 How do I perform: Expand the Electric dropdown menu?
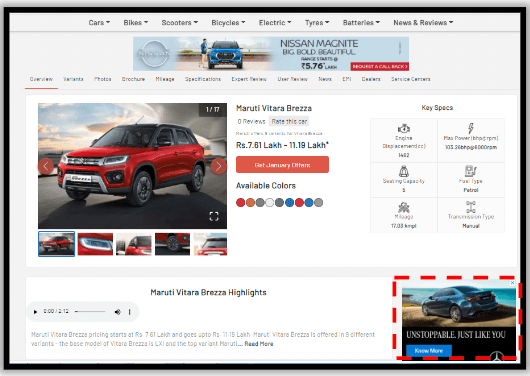[275, 23]
